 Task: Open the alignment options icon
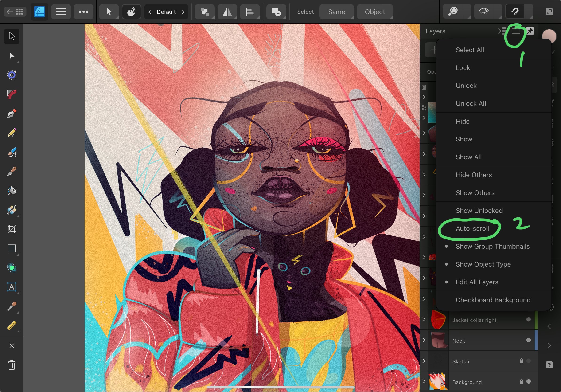point(250,12)
